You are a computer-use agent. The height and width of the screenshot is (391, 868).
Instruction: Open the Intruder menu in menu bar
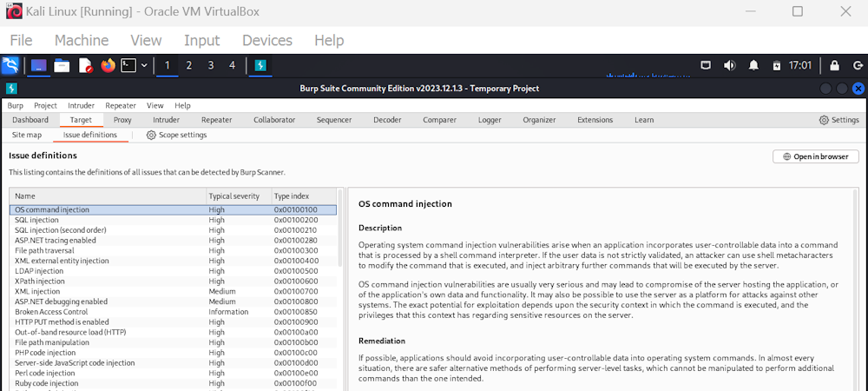81,105
